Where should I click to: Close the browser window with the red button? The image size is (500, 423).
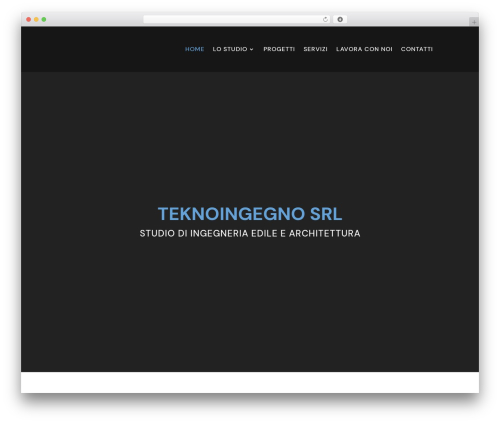29,19
